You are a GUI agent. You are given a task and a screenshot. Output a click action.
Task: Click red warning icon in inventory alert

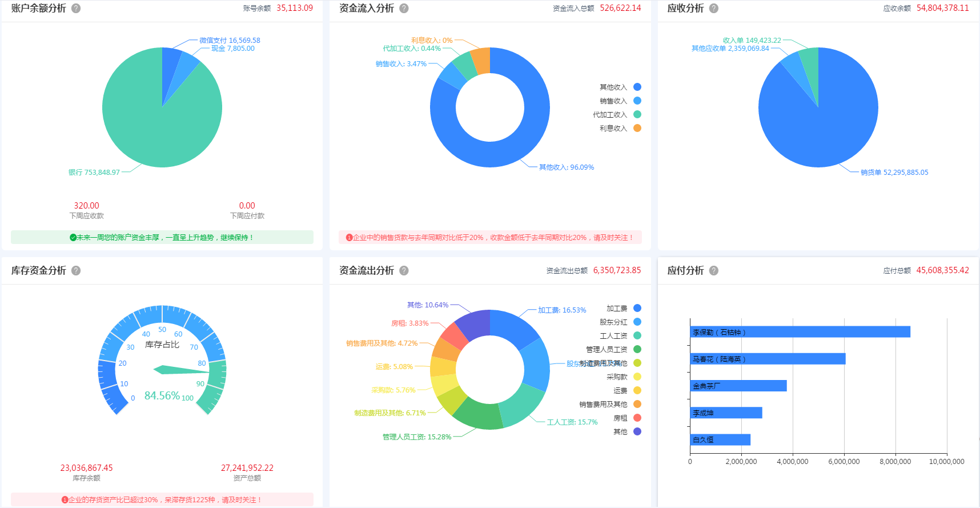(65, 500)
